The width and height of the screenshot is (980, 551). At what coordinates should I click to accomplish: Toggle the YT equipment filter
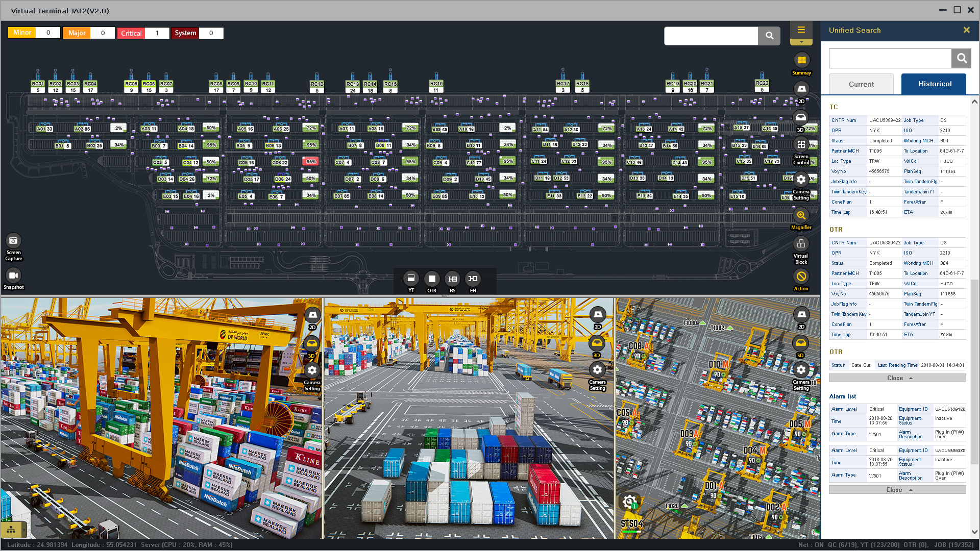[x=411, y=279]
